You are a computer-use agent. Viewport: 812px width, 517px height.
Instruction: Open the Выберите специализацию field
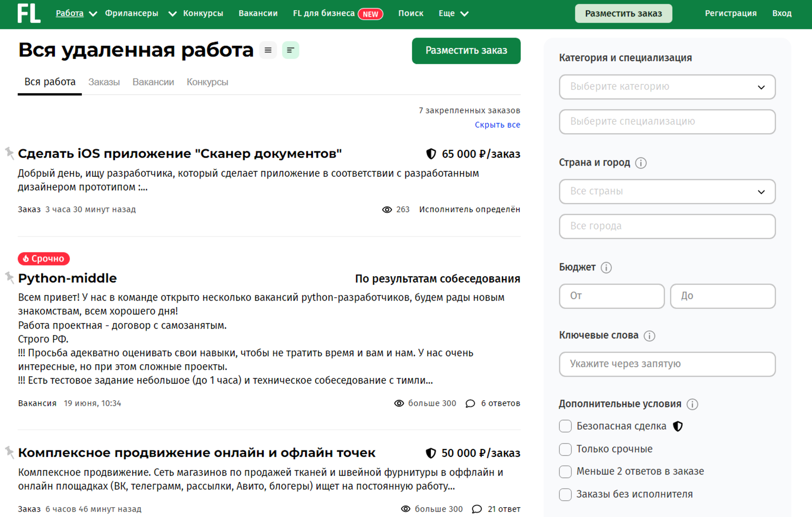coord(667,122)
